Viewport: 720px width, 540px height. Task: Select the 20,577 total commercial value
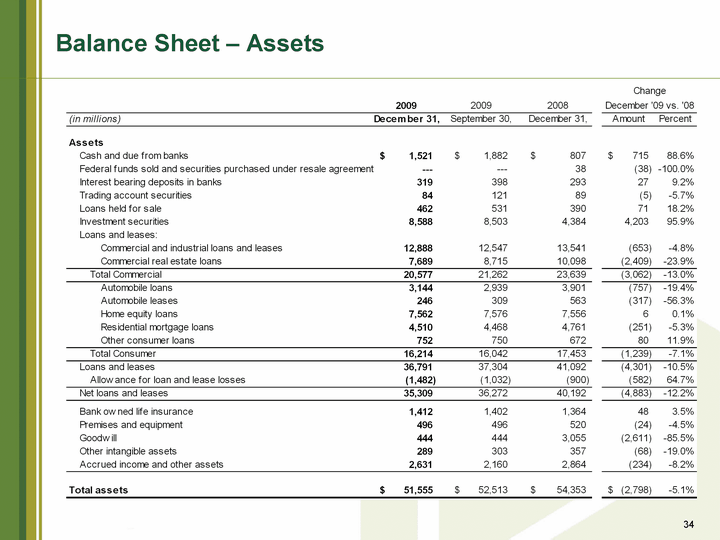tap(418, 275)
